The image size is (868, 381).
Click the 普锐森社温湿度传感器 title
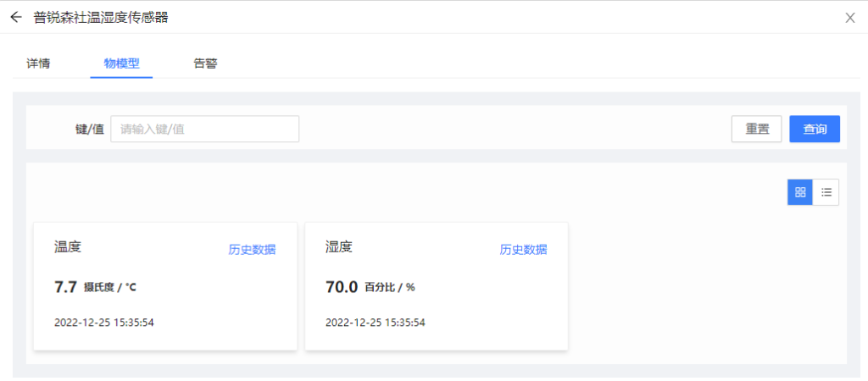coord(101,18)
